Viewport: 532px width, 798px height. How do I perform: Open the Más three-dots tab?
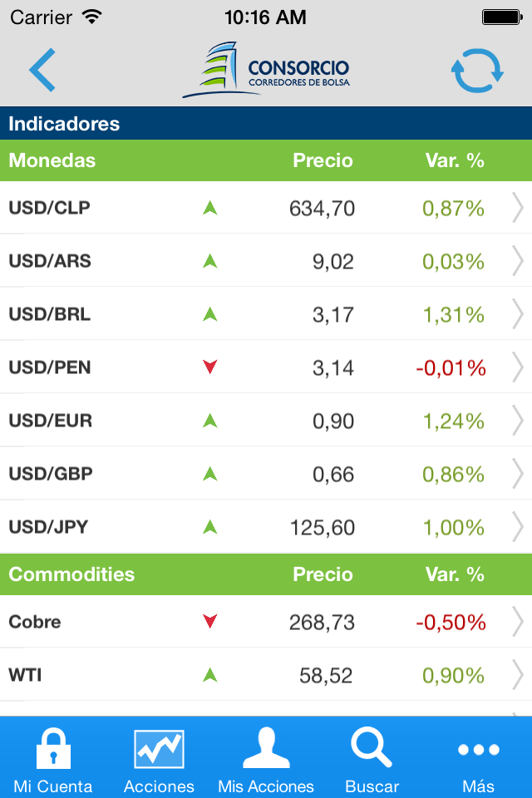(x=478, y=758)
